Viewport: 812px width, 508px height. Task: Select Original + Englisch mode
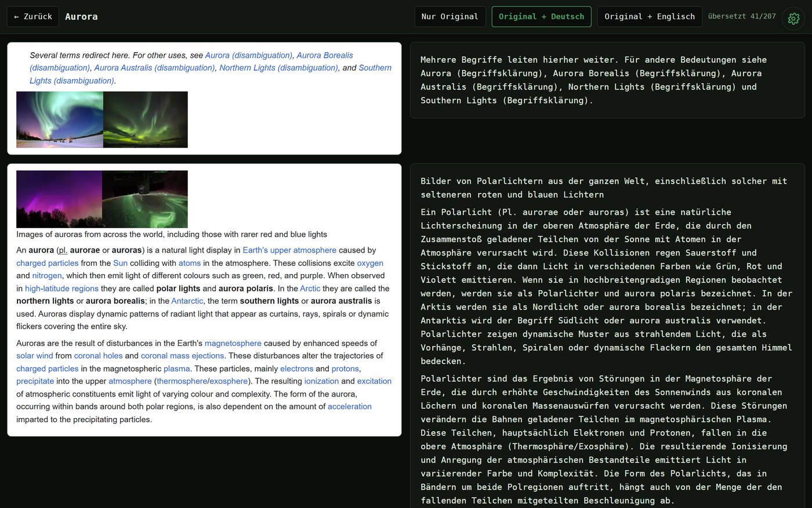[x=650, y=17]
